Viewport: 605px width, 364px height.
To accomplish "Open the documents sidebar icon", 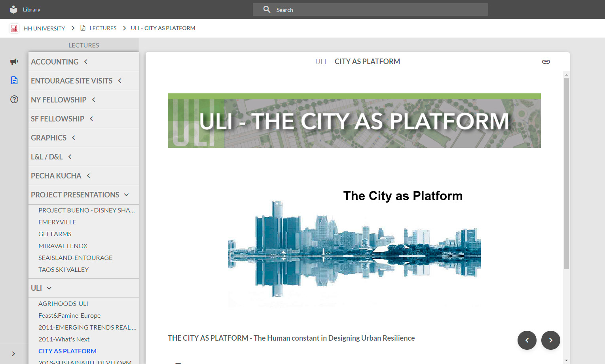I will pyautogui.click(x=14, y=80).
